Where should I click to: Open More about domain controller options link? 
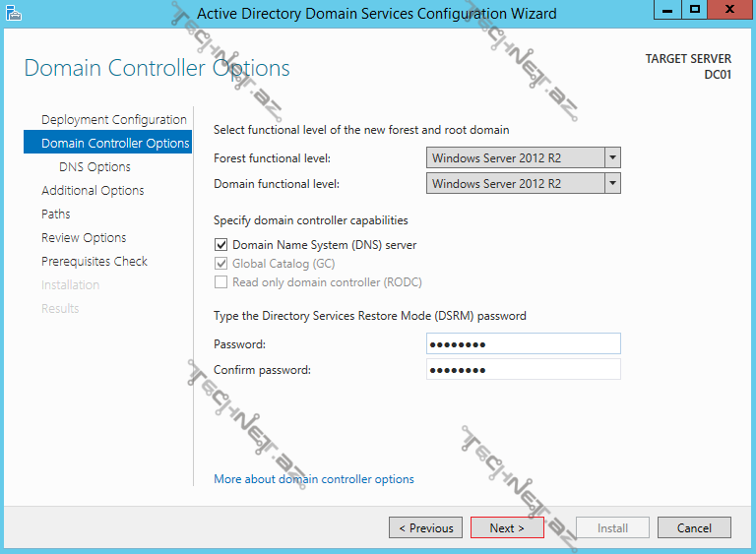tap(314, 479)
